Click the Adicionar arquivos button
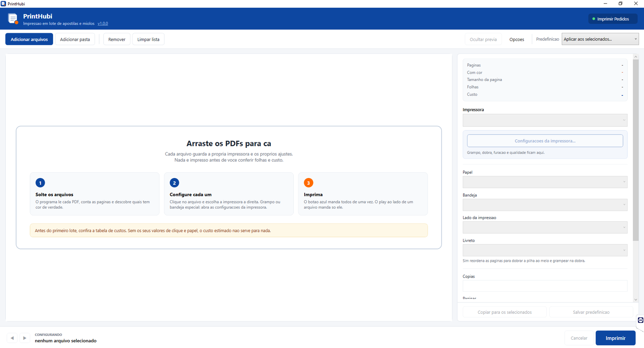The width and height of the screenshot is (644, 348). click(x=29, y=39)
